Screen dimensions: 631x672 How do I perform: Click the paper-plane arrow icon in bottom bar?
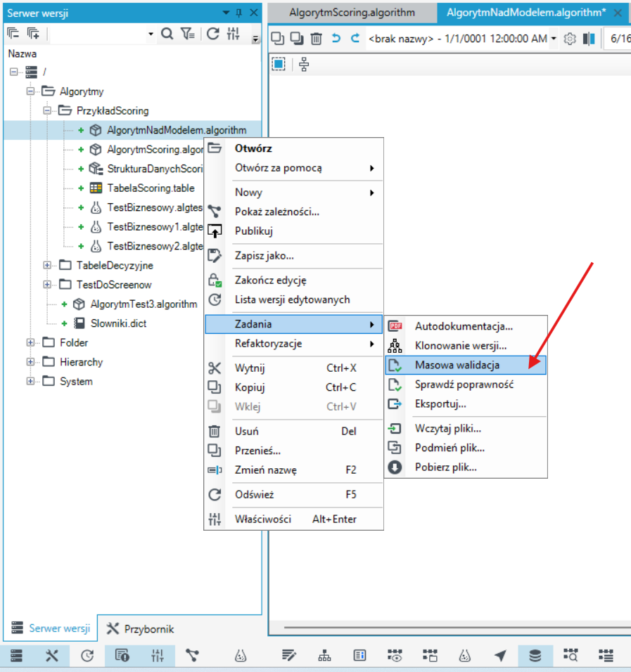tap(499, 655)
